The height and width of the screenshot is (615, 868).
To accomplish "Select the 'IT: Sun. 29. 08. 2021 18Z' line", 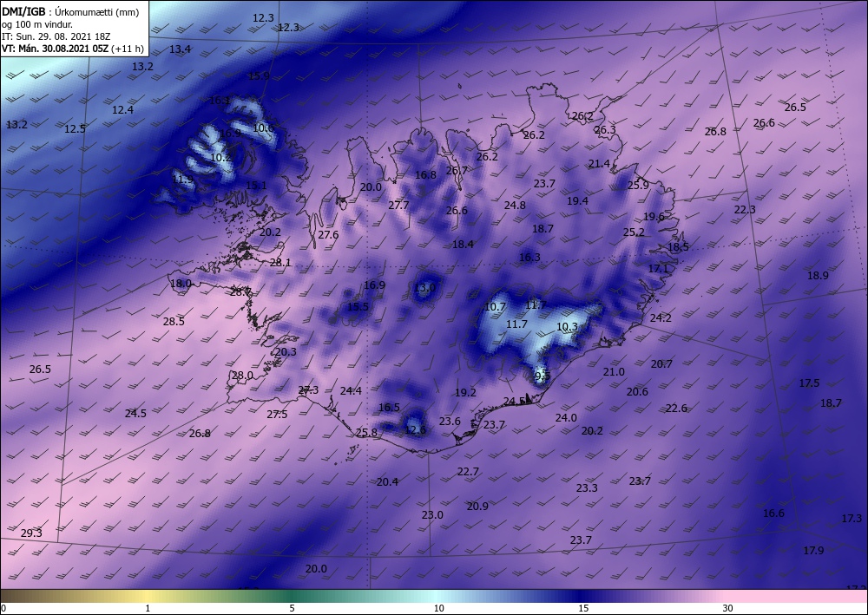I will coord(56,36).
